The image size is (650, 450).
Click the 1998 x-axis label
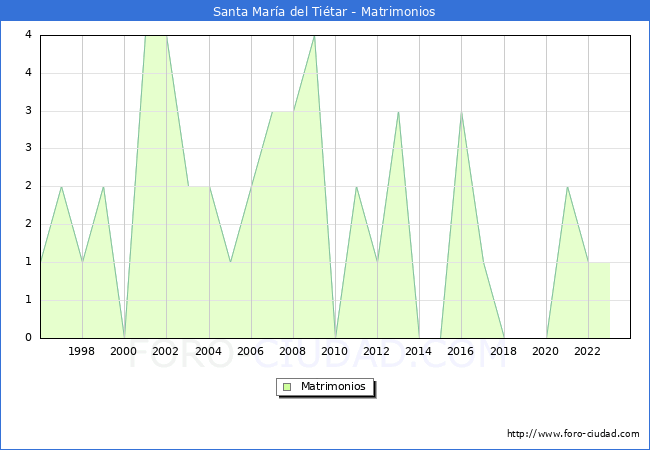(x=82, y=351)
